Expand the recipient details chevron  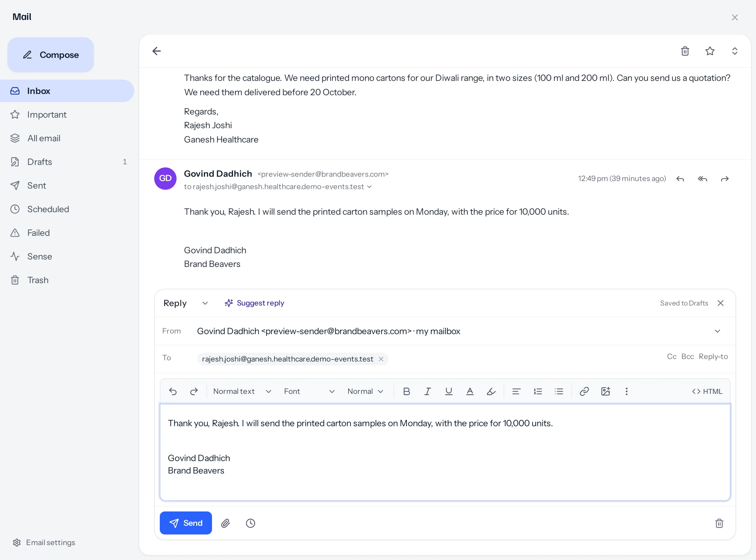tap(370, 187)
